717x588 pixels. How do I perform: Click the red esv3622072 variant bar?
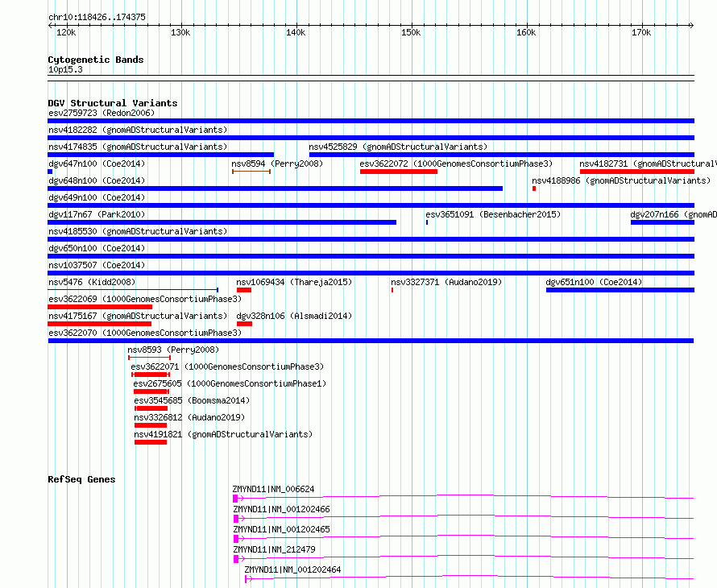398,172
